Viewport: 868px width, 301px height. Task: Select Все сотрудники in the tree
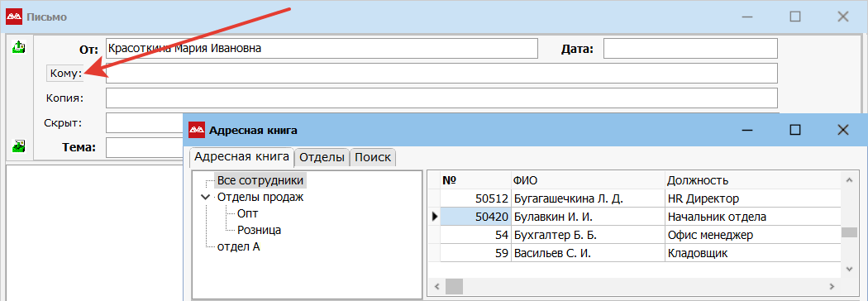[x=260, y=180]
